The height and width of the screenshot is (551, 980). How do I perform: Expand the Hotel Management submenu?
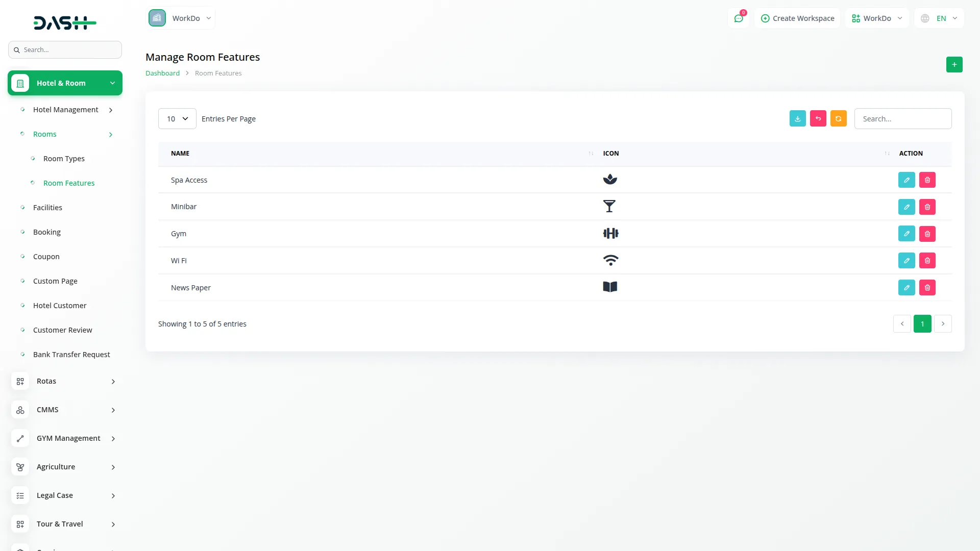click(x=66, y=110)
